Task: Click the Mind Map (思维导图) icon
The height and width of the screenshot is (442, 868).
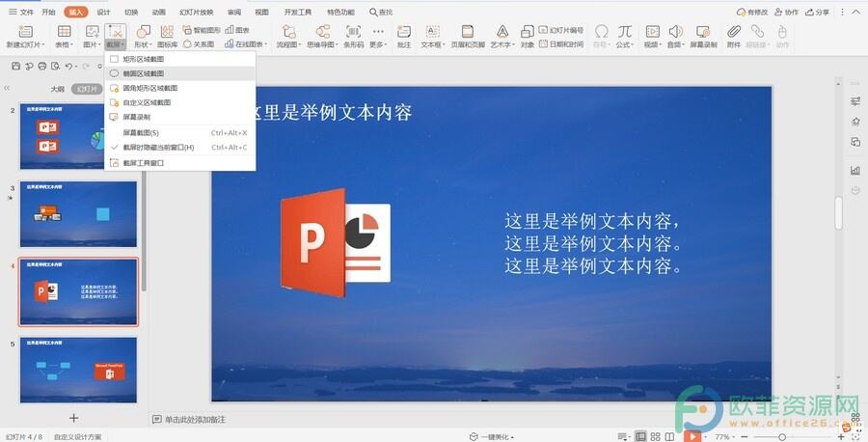Action: coord(322,32)
